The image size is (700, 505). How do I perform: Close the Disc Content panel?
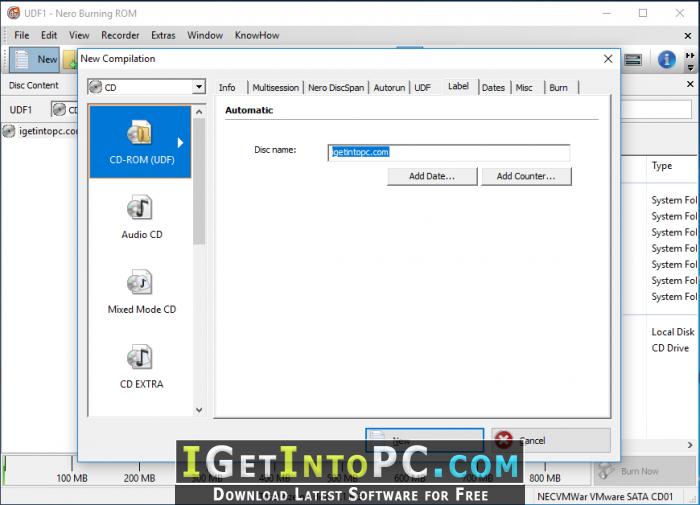[690, 84]
